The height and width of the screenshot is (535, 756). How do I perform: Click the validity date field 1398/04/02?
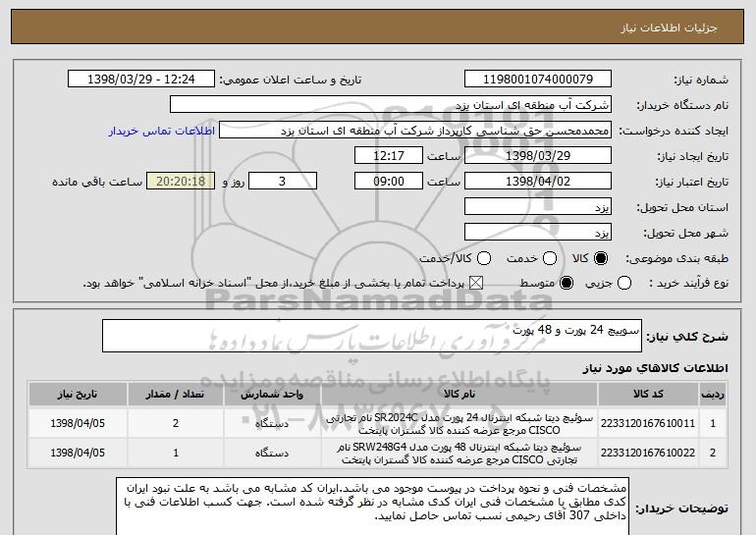coord(538,182)
